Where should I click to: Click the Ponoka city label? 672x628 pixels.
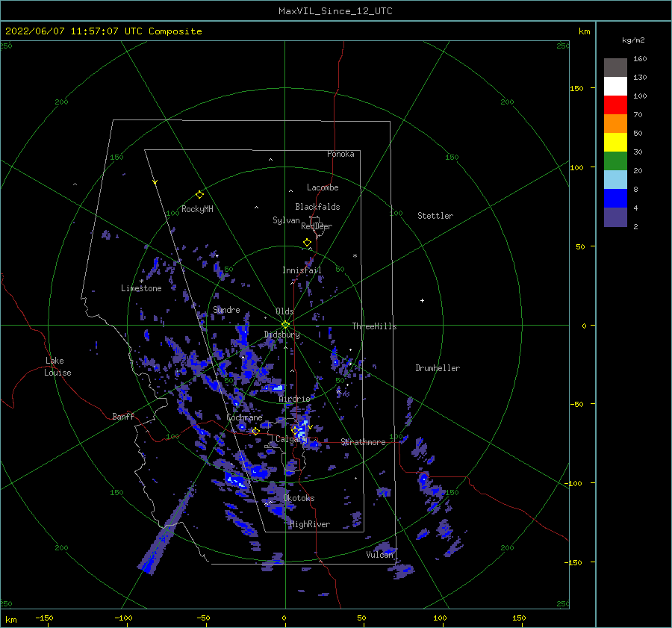tap(340, 154)
